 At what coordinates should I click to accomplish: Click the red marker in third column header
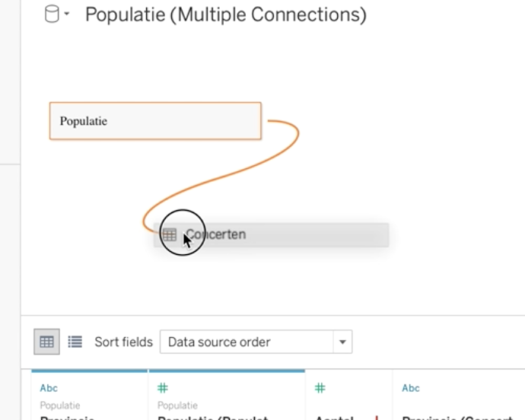coord(377,415)
